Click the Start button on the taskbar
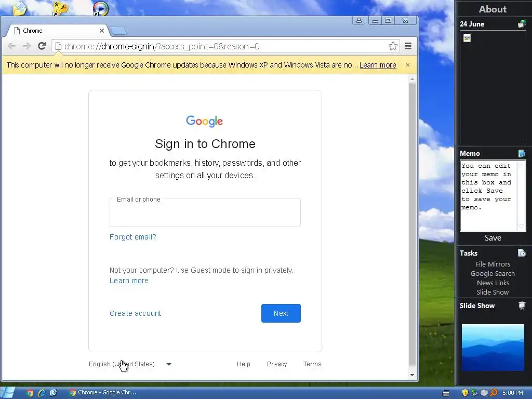This screenshot has height=399, width=532. tap(7, 393)
